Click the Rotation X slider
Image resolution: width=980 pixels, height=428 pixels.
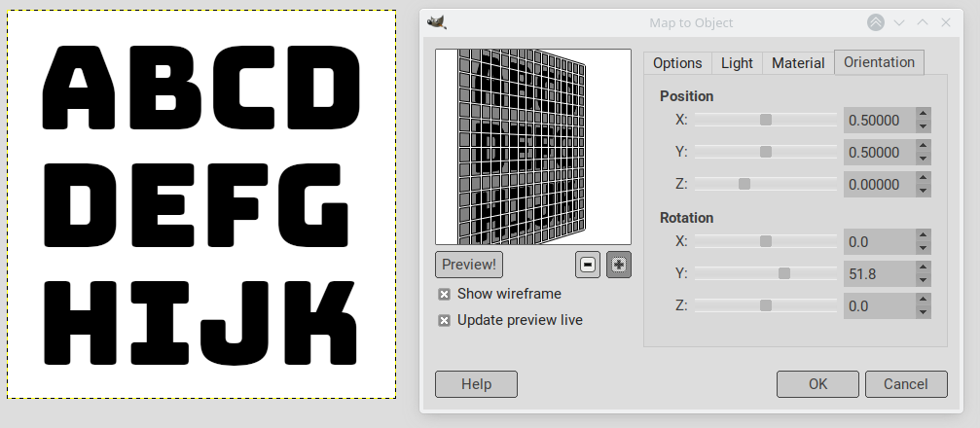(x=766, y=241)
